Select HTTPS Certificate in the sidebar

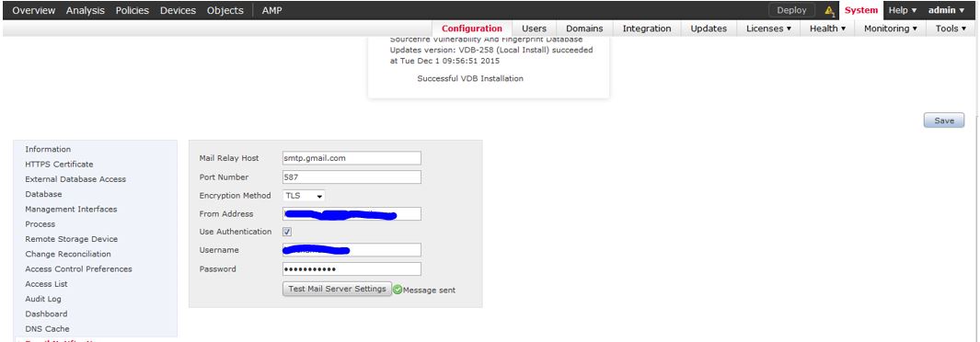point(60,165)
